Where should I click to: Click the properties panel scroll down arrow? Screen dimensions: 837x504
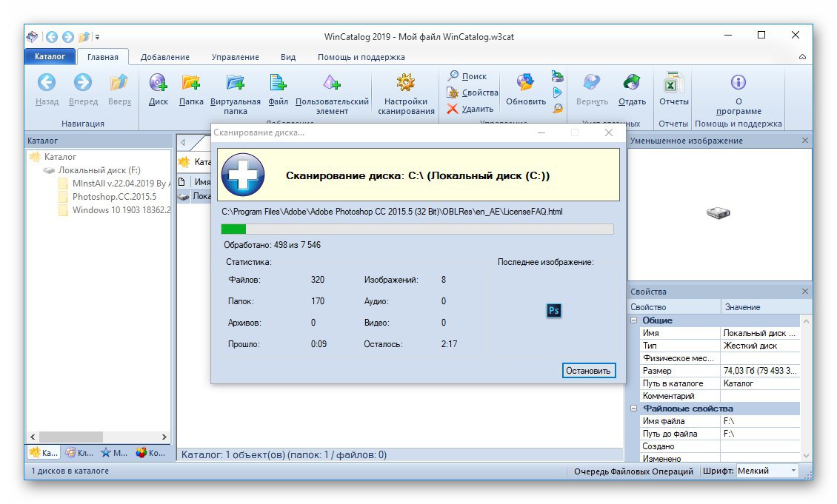click(806, 457)
